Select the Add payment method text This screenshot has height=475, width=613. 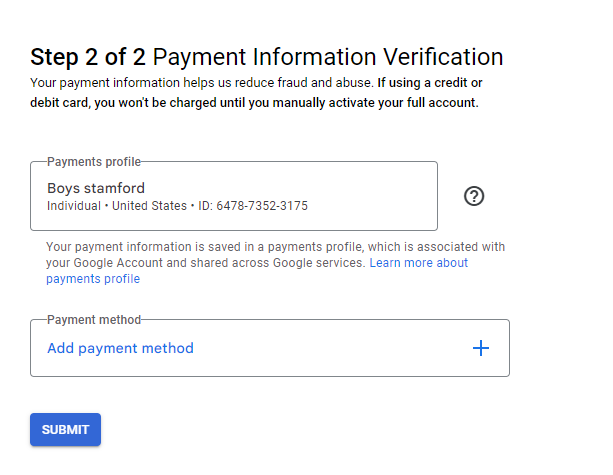tap(120, 348)
